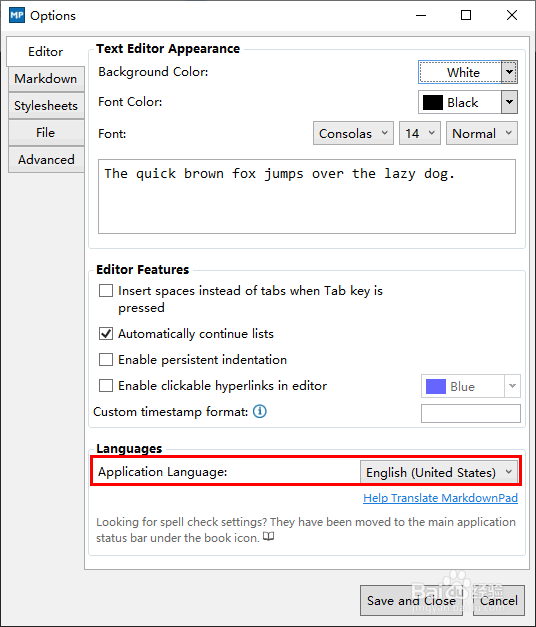The width and height of the screenshot is (536, 627).
Task: Click the custom timestamp format field
Action: coord(471,413)
